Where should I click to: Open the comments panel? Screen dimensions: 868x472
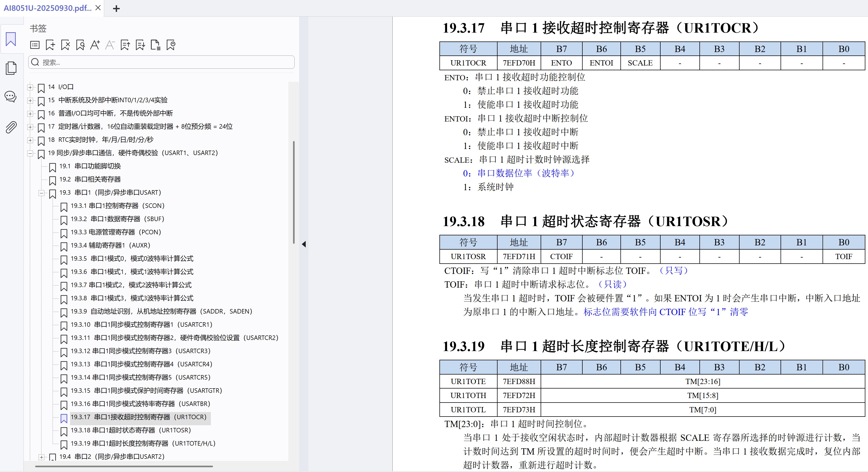tap(11, 97)
